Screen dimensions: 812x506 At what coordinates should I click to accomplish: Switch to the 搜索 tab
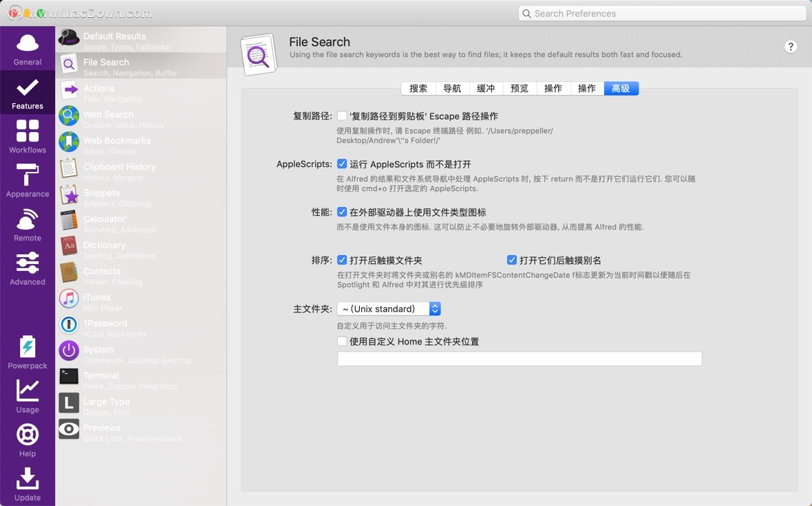418,89
